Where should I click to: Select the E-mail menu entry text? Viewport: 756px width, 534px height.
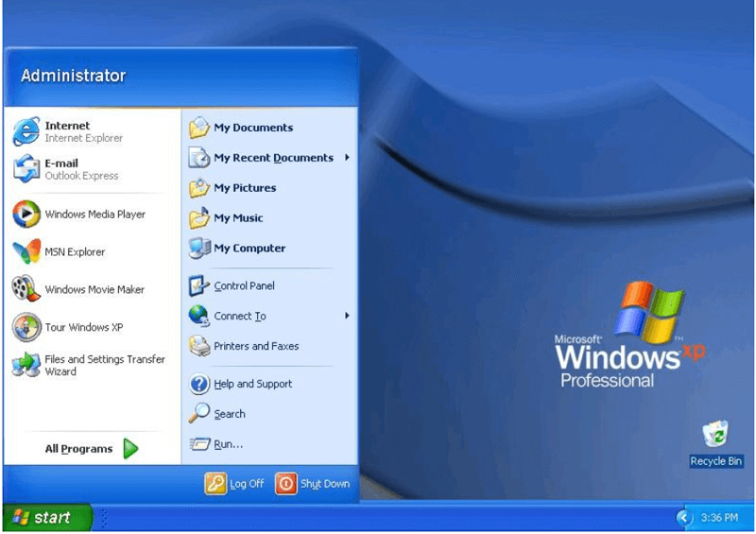click(61, 164)
